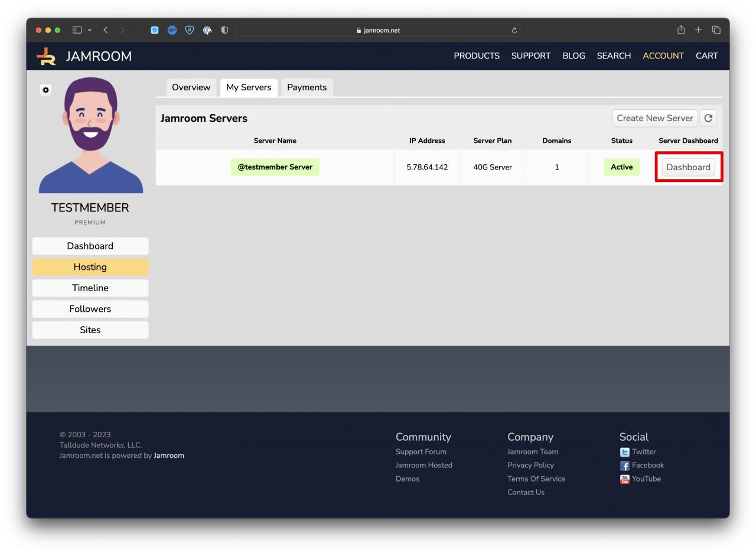Click Create New Server
This screenshot has width=756, height=553.
pyautogui.click(x=654, y=118)
